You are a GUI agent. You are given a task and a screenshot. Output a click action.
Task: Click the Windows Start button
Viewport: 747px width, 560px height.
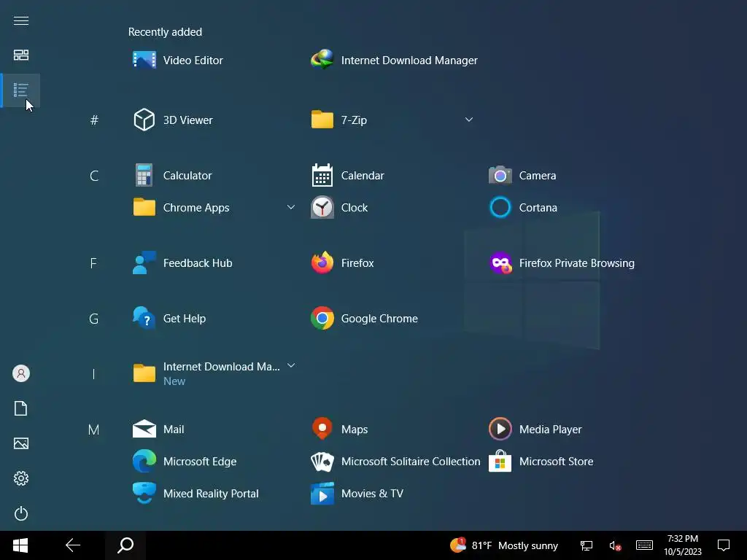pos(20,545)
